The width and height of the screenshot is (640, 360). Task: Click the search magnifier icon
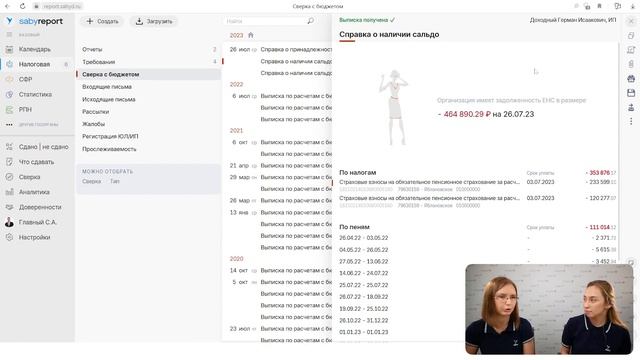[311, 21]
